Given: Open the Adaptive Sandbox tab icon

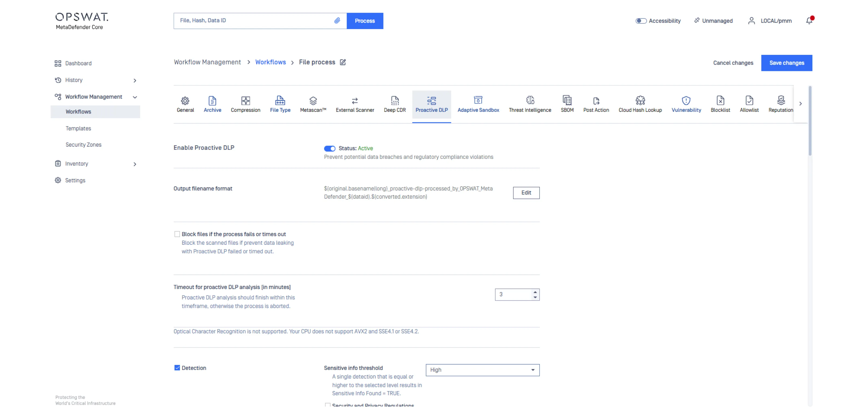Looking at the screenshot, I should [x=478, y=100].
